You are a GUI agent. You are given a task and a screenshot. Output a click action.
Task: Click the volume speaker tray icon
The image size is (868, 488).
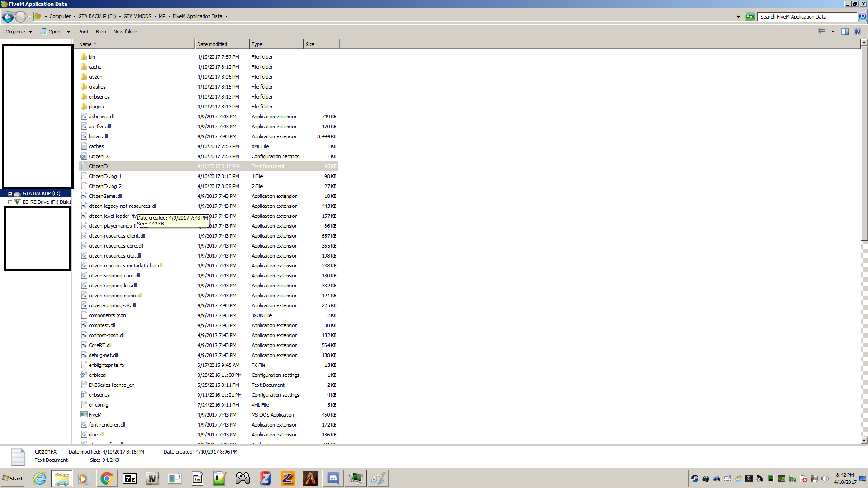pos(825,479)
